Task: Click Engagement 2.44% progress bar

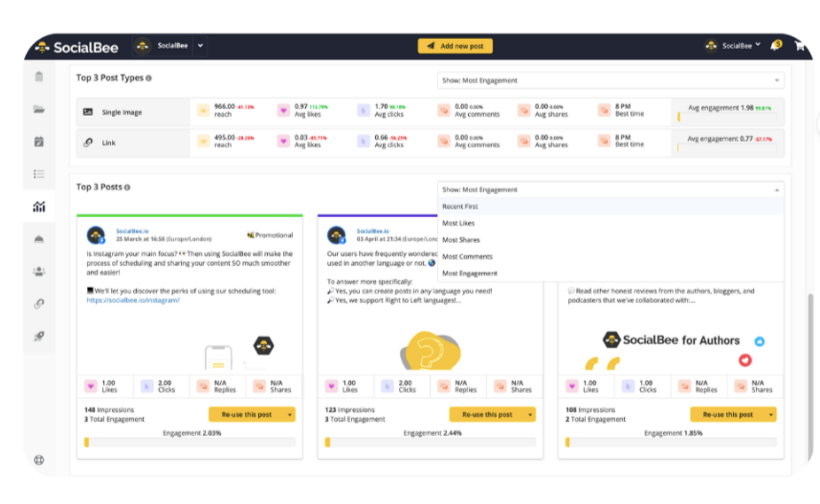Action: [431, 442]
